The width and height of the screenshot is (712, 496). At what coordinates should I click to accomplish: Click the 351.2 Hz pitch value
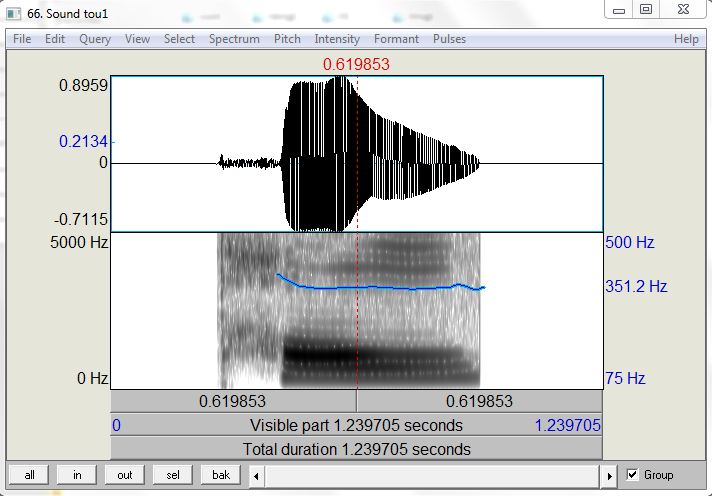[636, 286]
